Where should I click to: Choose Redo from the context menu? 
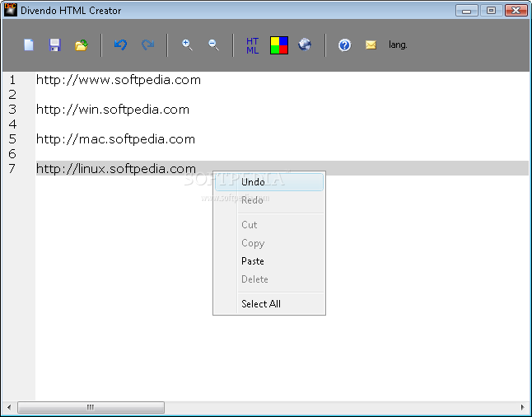[269, 200]
